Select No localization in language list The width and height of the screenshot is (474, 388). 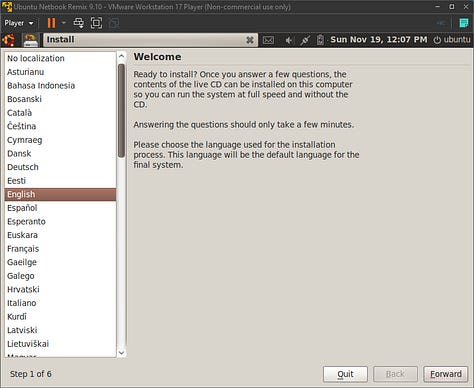(x=60, y=58)
